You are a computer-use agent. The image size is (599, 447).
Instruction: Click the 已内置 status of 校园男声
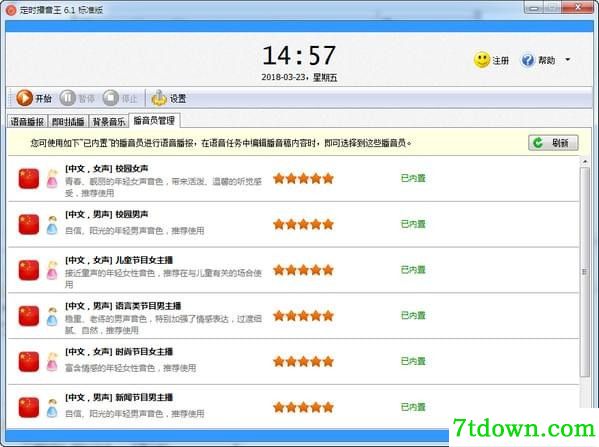pos(413,224)
